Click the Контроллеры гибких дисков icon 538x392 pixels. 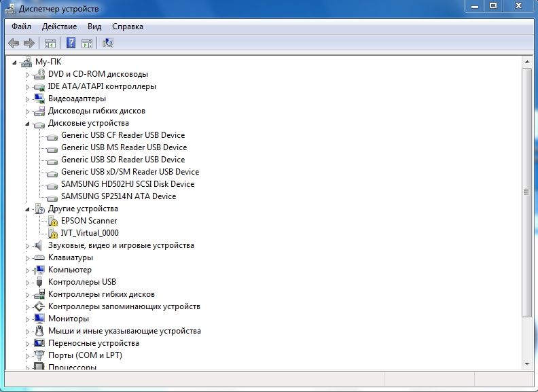point(39,294)
